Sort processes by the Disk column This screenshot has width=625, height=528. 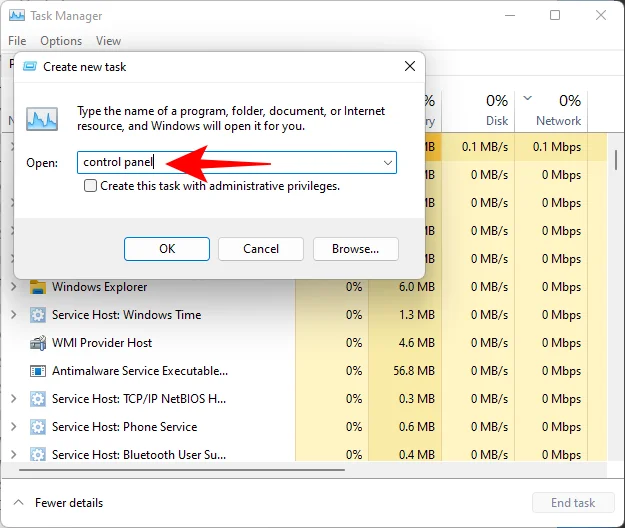tap(478, 110)
